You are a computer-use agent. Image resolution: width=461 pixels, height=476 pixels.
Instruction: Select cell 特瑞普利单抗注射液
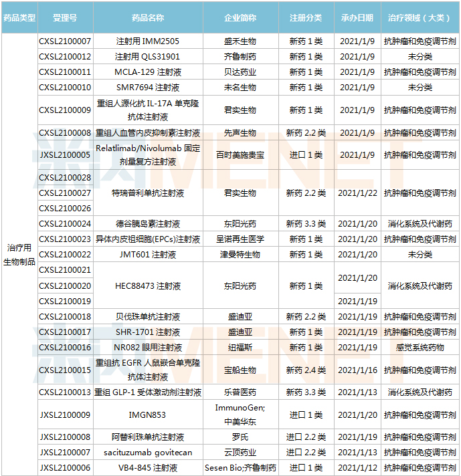[148, 193]
